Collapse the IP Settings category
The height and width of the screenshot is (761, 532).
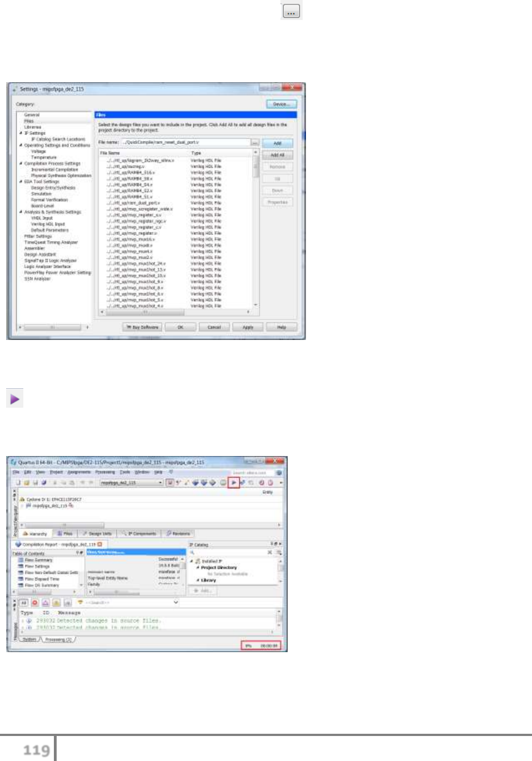coord(21,133)
